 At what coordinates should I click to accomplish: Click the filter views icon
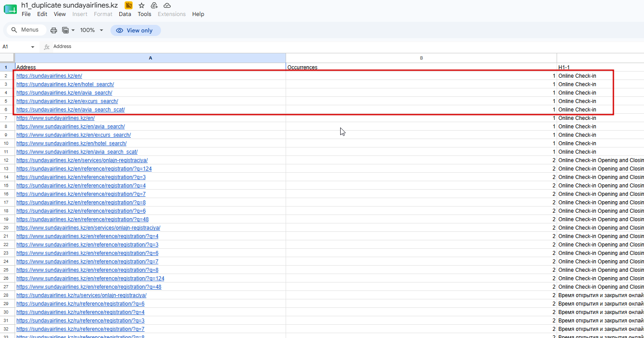click(x=65, y=30)
